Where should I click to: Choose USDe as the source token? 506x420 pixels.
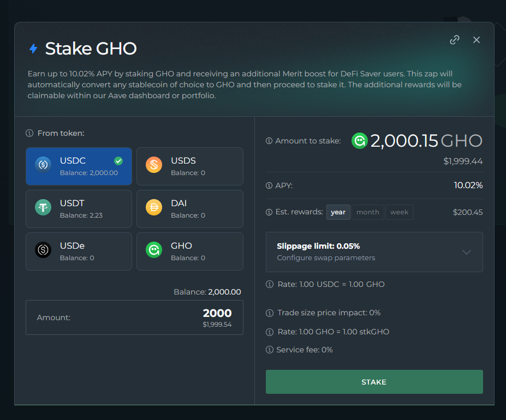point(79,251)
